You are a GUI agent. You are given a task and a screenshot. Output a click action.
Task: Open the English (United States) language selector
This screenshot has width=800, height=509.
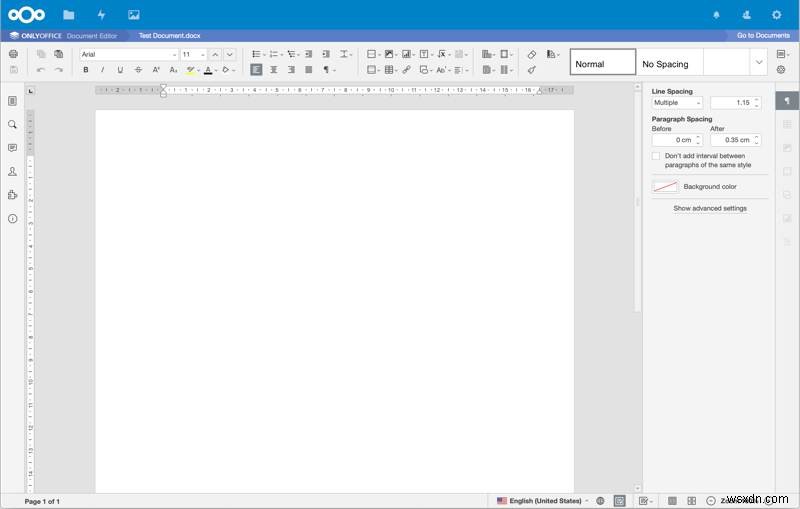pyautogui.click(x=542, y=501)
